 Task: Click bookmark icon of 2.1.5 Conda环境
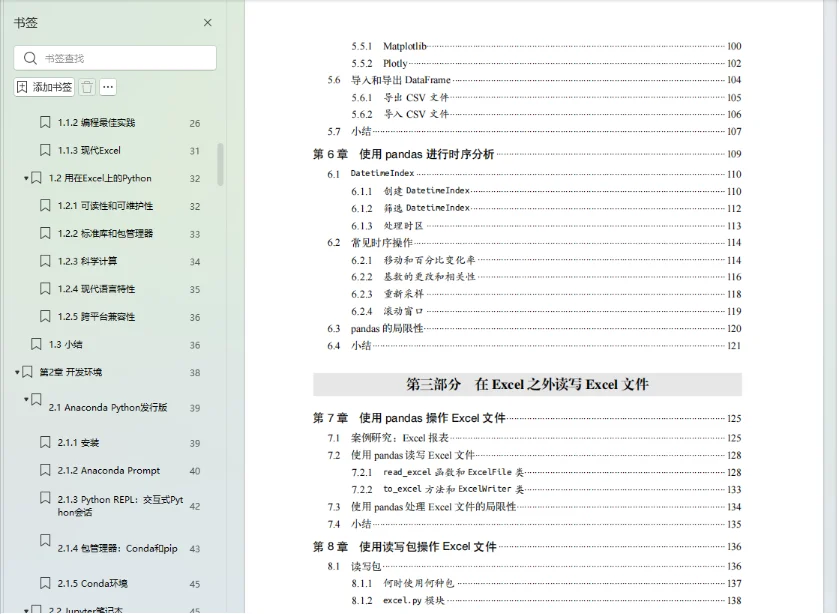point(45,583)
